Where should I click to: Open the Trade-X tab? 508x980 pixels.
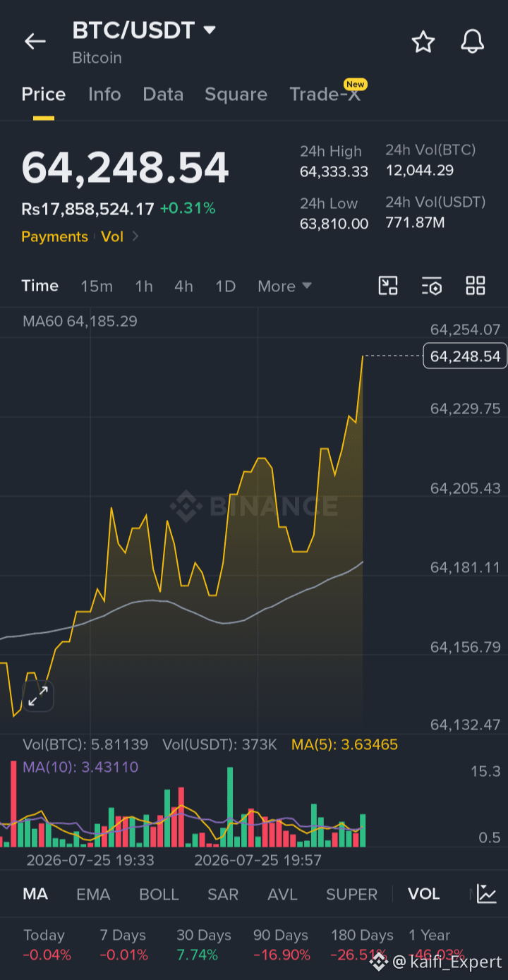click(325, 95)
